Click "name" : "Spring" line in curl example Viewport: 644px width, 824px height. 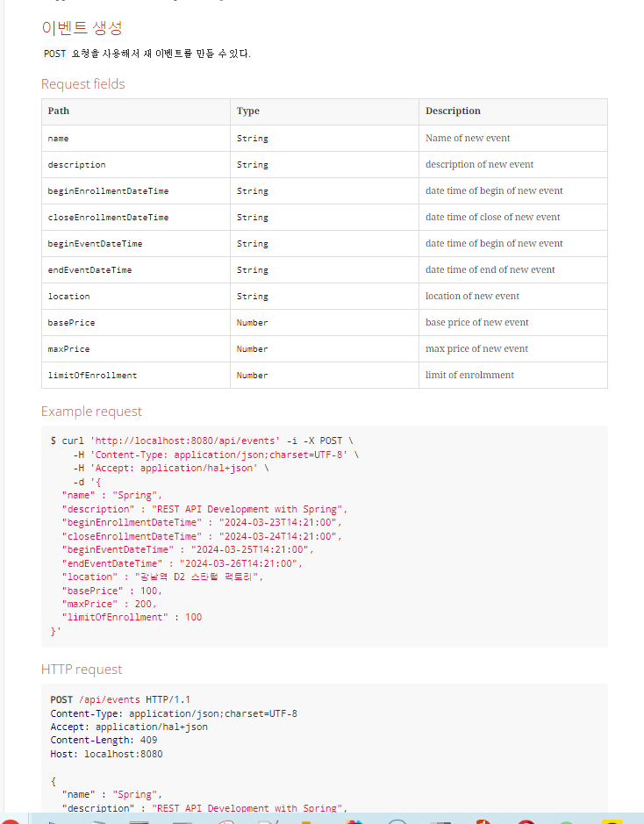click(112, 495)
